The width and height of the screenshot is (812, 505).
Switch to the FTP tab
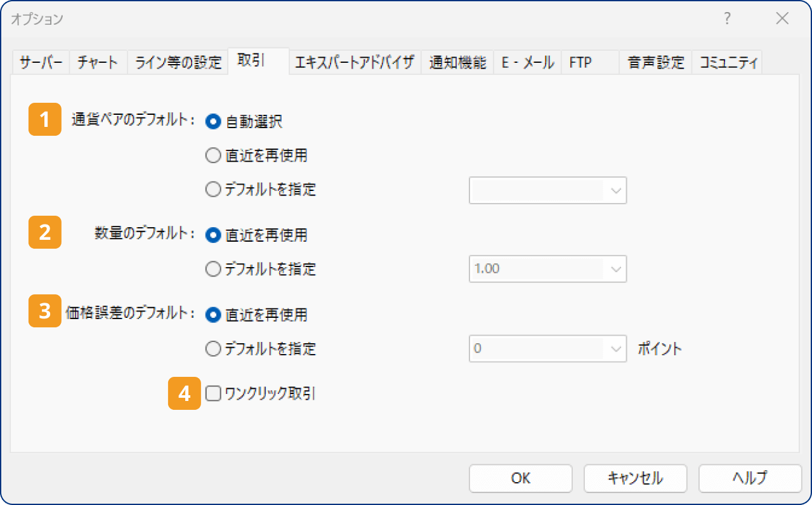tap(580, 62)
